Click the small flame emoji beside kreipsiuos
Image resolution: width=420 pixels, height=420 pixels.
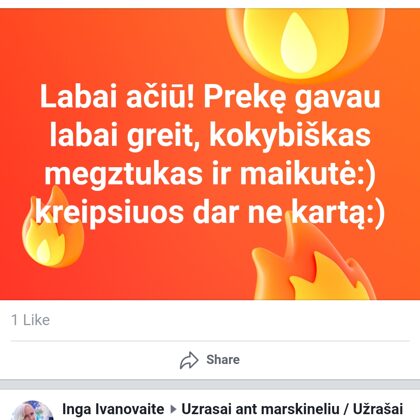52,228
